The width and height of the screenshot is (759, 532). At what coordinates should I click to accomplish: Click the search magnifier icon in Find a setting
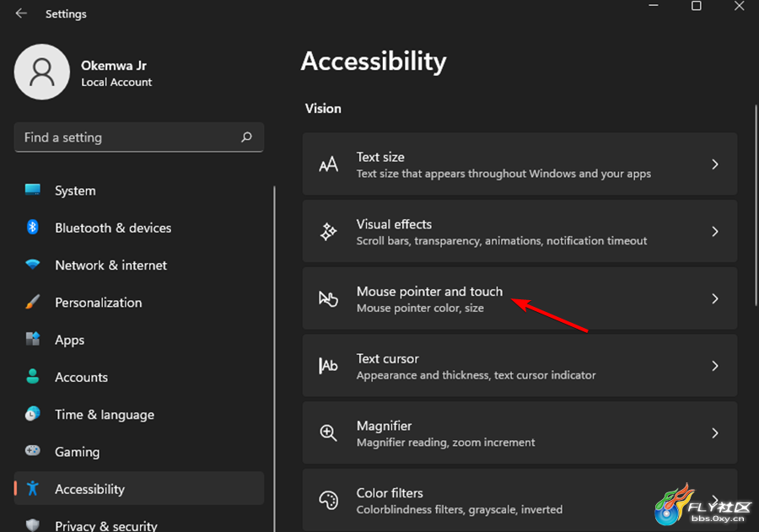coord(246,137)
